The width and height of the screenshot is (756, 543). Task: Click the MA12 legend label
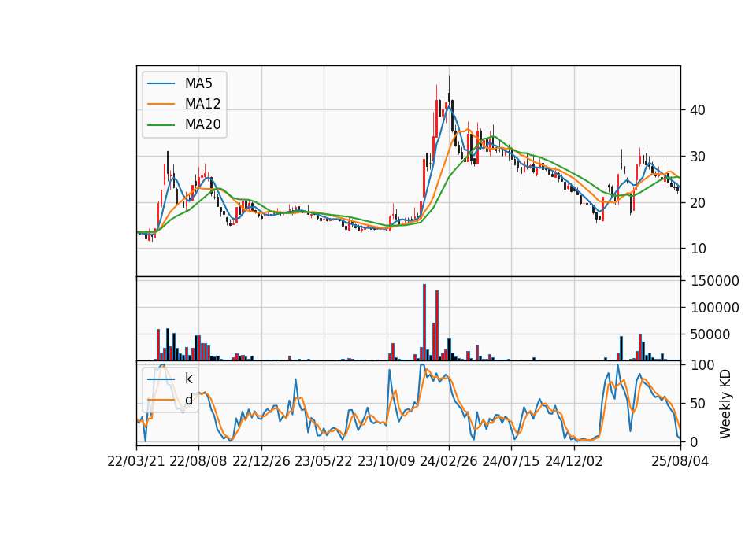[x=202, y=104]
